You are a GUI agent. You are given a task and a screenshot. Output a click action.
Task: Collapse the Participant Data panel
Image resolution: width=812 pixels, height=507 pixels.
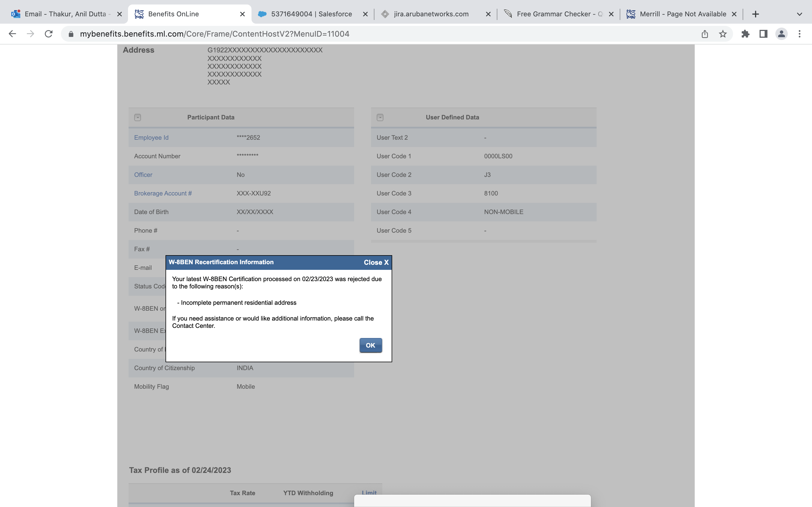[x=137, y=117]
